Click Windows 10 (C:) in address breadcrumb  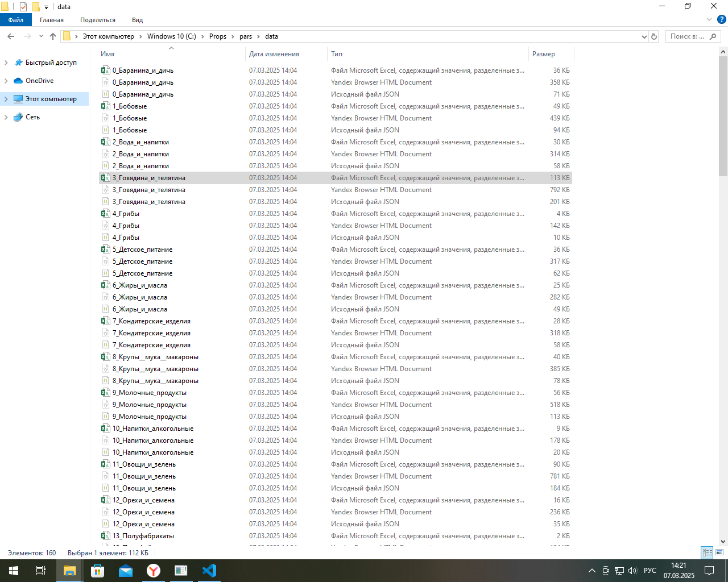point(171,36)
